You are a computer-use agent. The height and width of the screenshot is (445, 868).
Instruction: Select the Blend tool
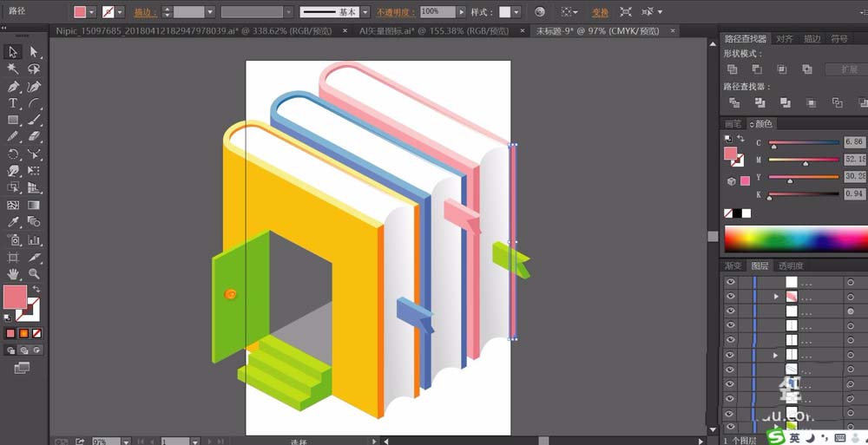click(34, 222)
